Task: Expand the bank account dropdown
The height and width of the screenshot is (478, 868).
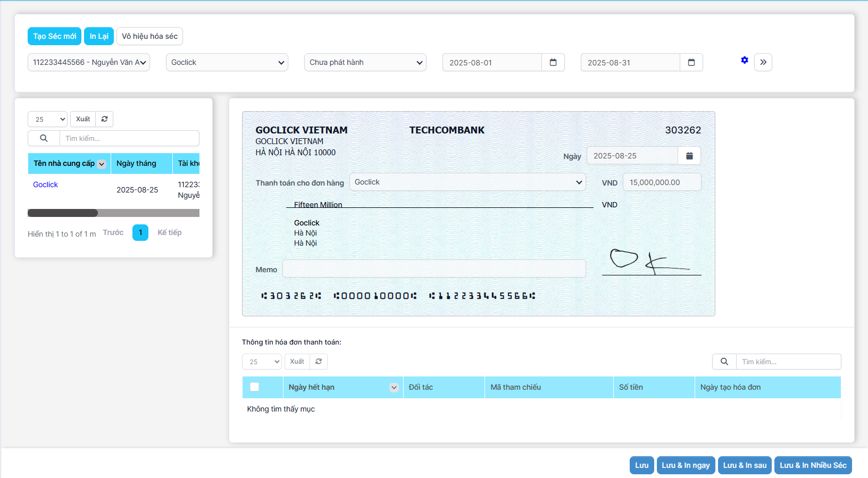Action: (89, 62)
